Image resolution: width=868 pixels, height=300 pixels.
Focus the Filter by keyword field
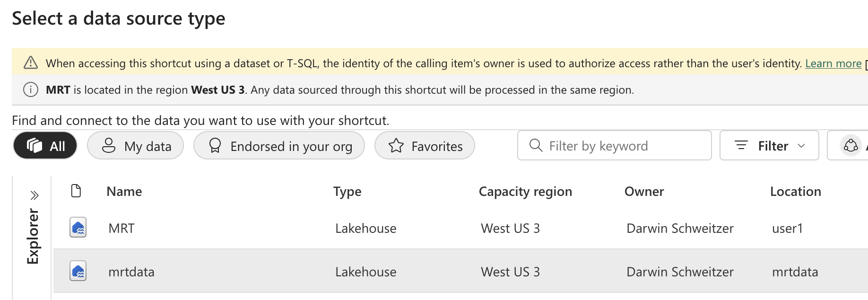pyautogui.click(x=614, y=146)
